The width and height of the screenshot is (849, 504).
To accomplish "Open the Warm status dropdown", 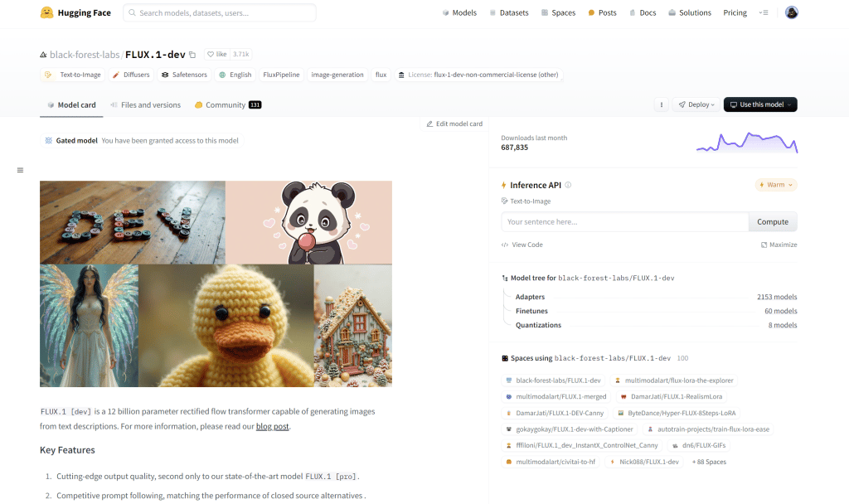I will (x=776, y=185).
